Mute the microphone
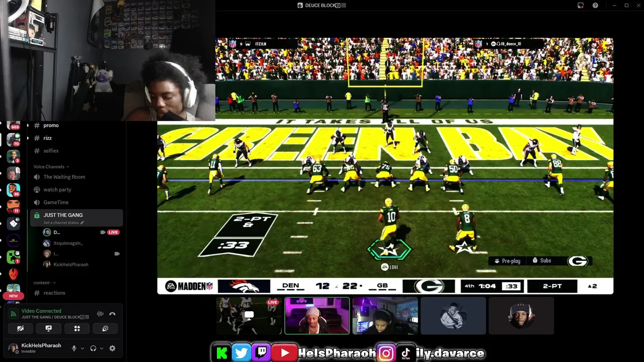 coord(74,348)
